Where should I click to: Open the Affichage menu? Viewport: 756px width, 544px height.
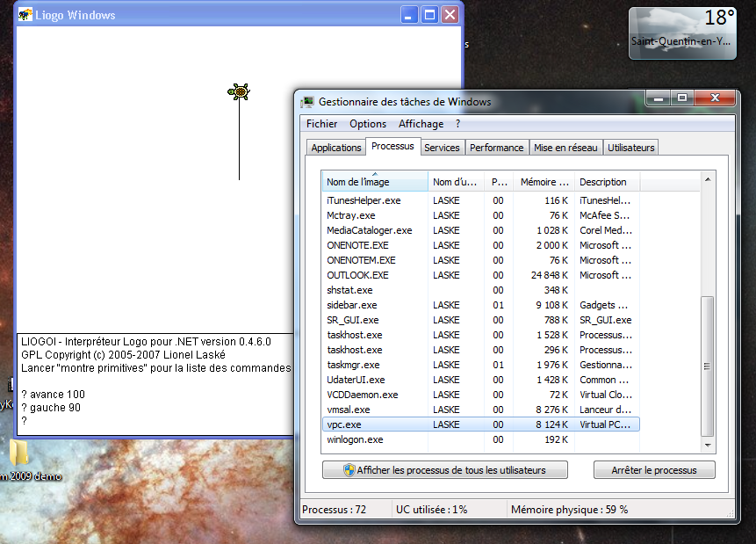click(x=421, y=124)
